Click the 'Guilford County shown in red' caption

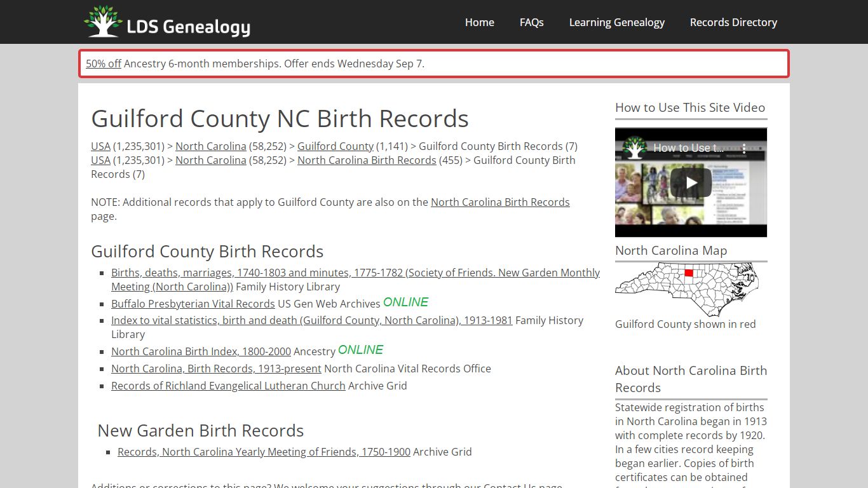point(686,324)
